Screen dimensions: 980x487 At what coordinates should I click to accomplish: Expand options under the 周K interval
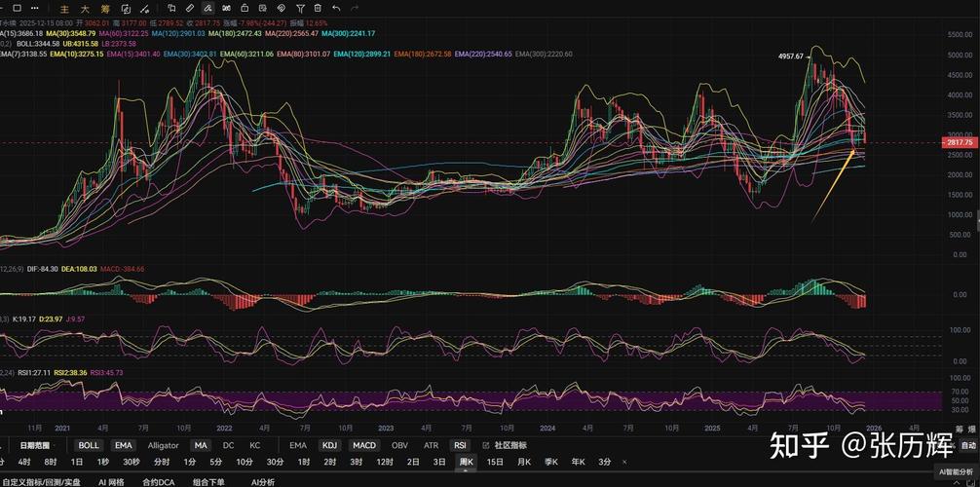(466, 462)
